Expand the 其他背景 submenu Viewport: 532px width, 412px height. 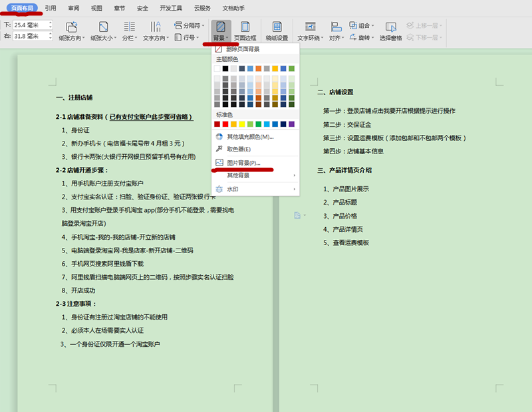[x=255, y=175]
